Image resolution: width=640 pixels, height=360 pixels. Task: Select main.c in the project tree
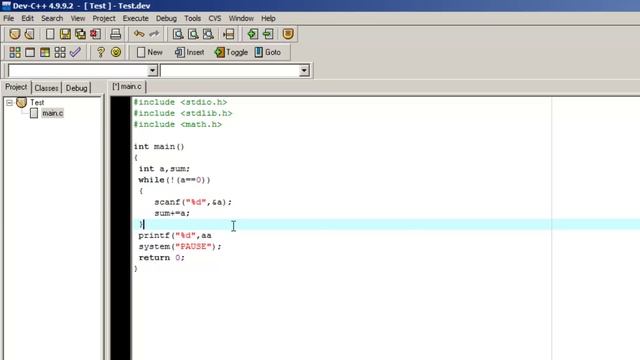click(52, 113)
